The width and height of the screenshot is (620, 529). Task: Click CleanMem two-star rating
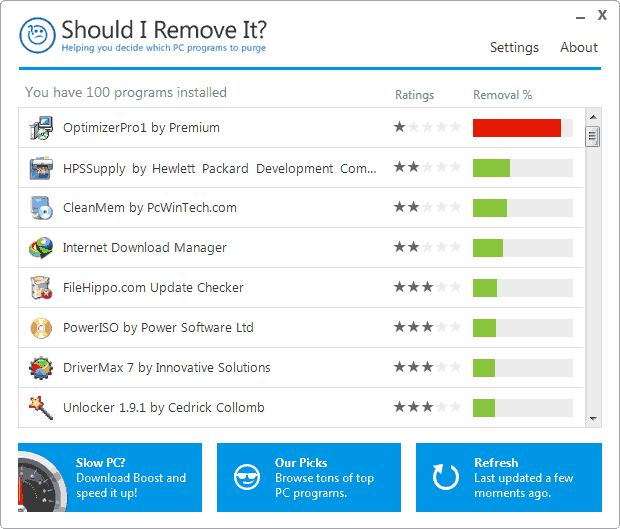pos(427,207)
